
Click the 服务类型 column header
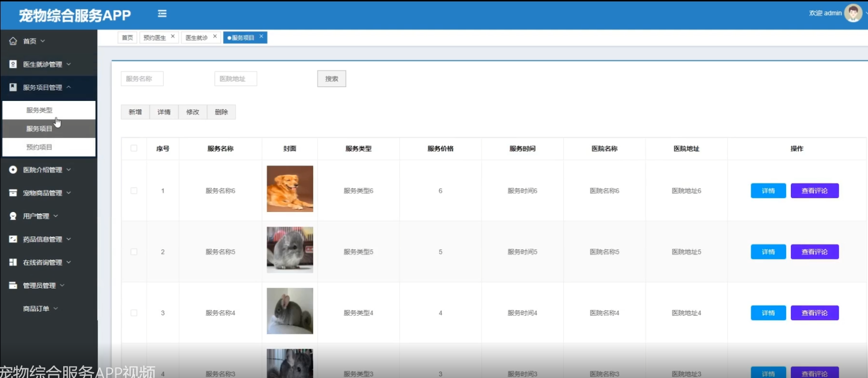tap(358, 148)
